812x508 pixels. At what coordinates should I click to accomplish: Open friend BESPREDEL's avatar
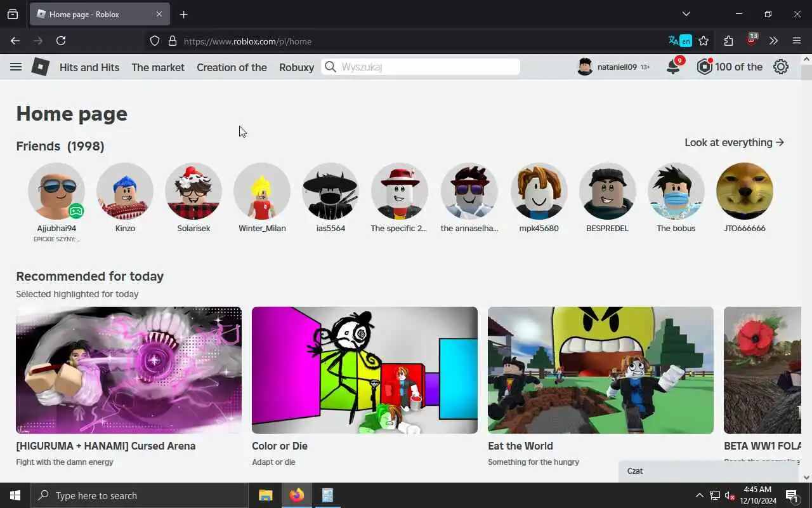tap(607, 191)
